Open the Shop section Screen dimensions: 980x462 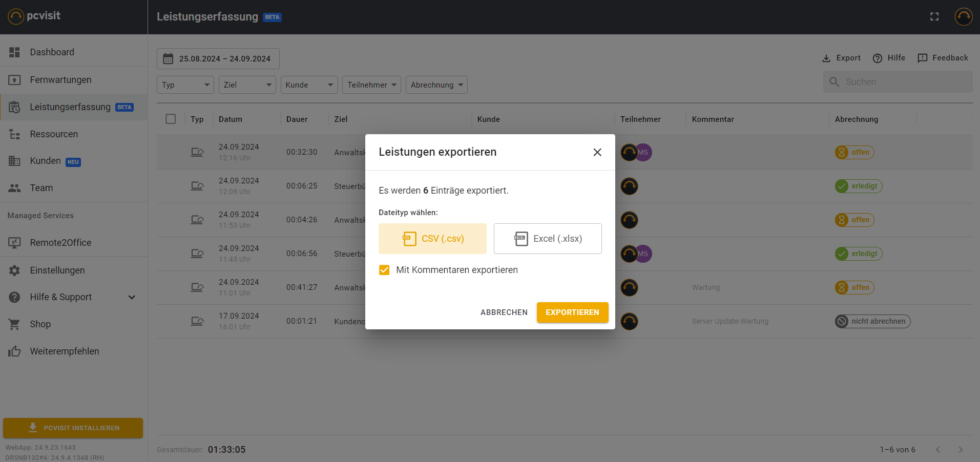pos(39,324)
